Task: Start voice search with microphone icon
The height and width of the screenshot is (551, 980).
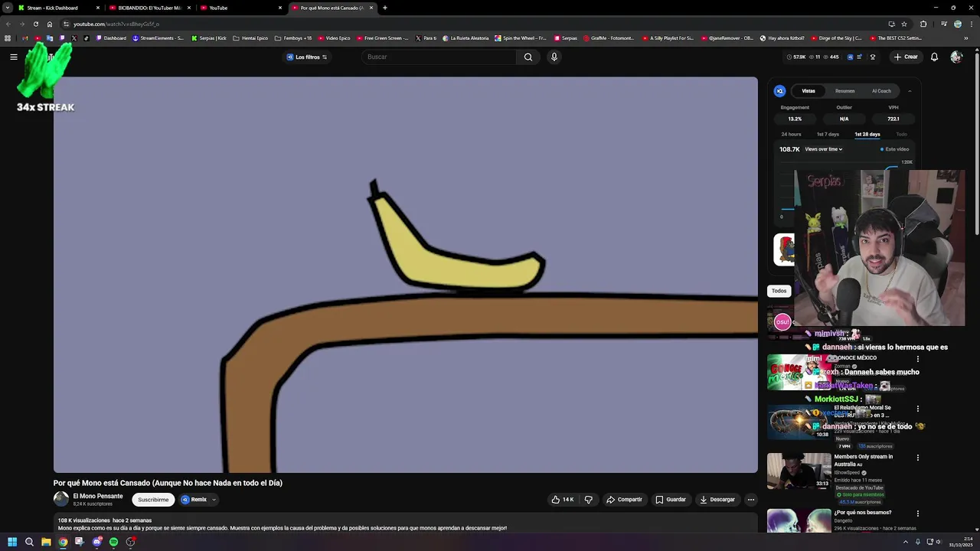Action: click(554, 57)
